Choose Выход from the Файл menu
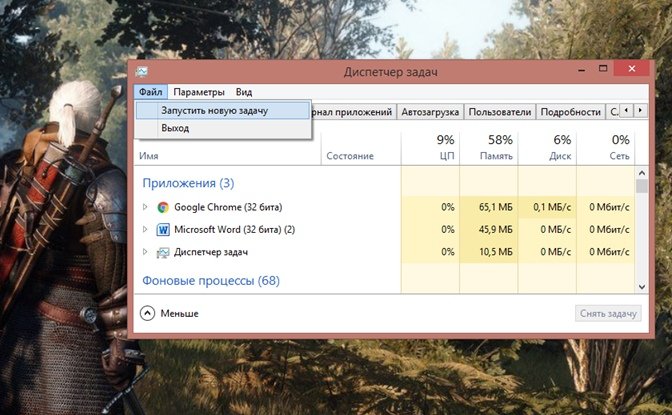The height and width of the screenshot is (415, 672). (x=223, y=128)
